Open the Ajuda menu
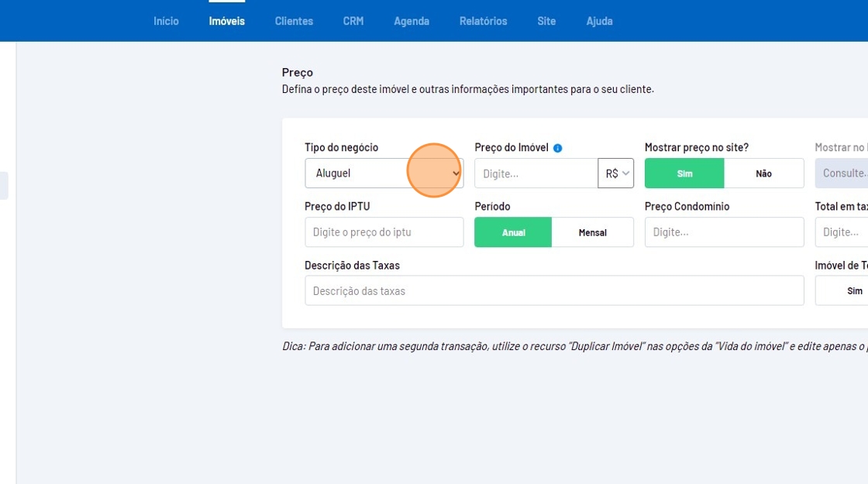 599,21
